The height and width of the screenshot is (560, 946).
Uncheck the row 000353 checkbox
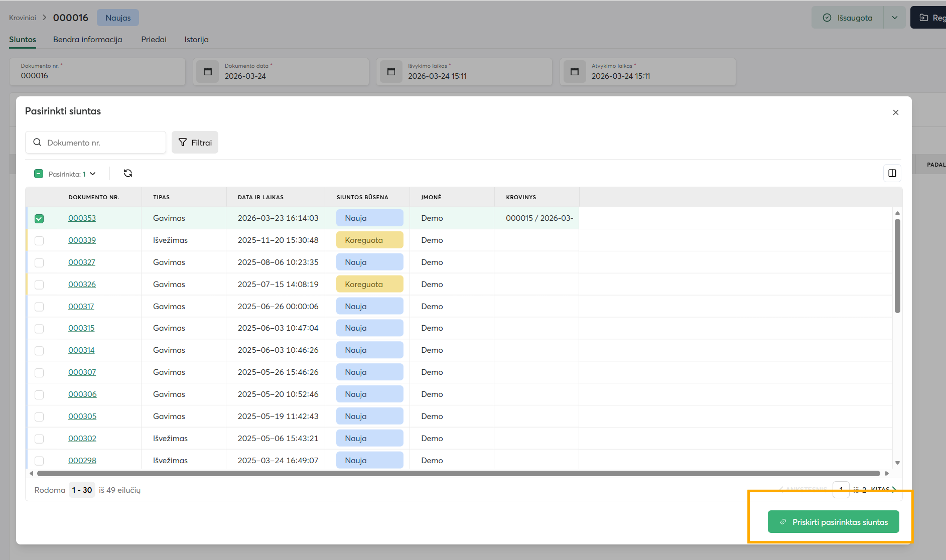(x=39, y=218)
